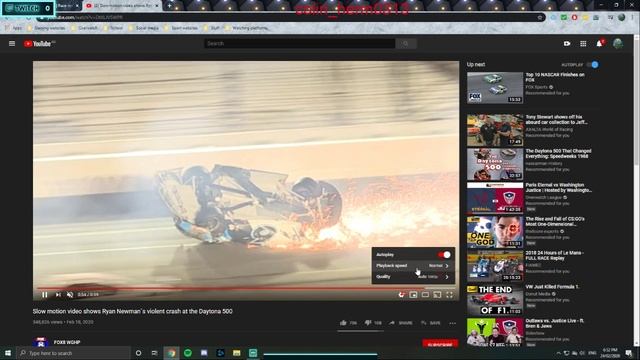The image size is (640, 360).
Task: Toggle the Up next Autoplay switch
Action: (x=593, y=64)
